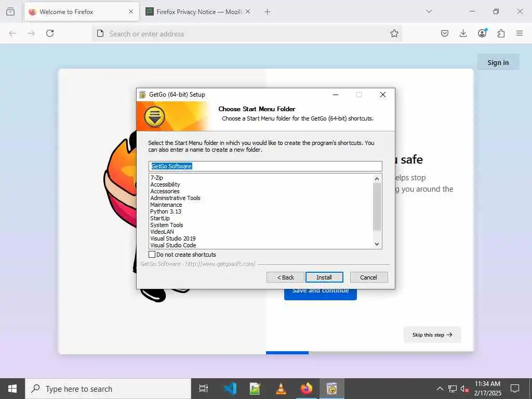Click the Start Menu folder name field
This screenshot has width=532, height=399.
(x=265, y=166)
